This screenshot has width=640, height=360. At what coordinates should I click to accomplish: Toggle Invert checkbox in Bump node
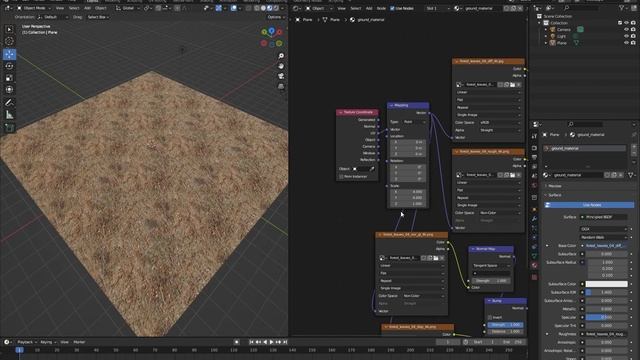click(490, 318)
